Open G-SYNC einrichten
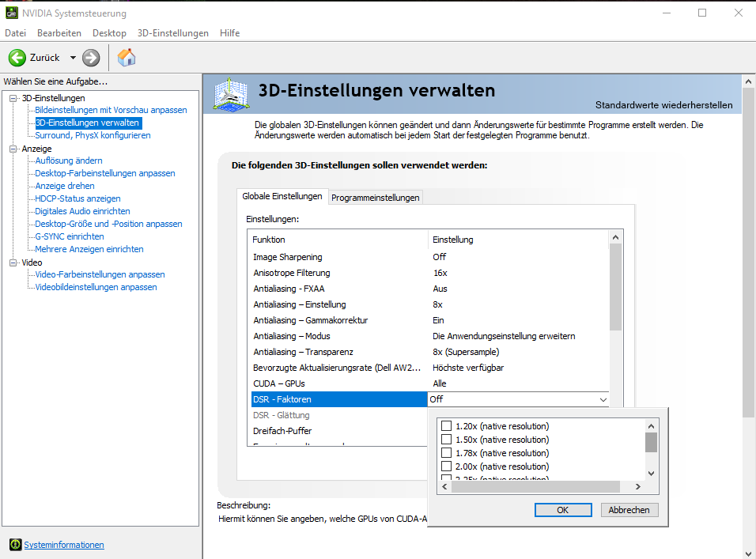Screen dimensions: 756x559 tap(70, 236)
